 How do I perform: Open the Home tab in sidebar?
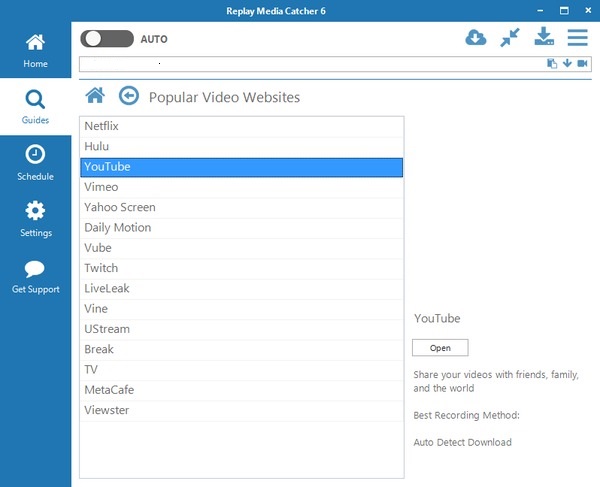[x=35, y=52]
